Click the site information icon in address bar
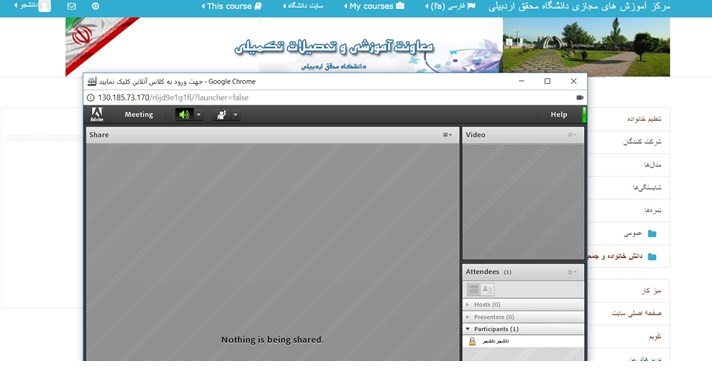This screenshot has width=712, height=370. tap(90, 98)
